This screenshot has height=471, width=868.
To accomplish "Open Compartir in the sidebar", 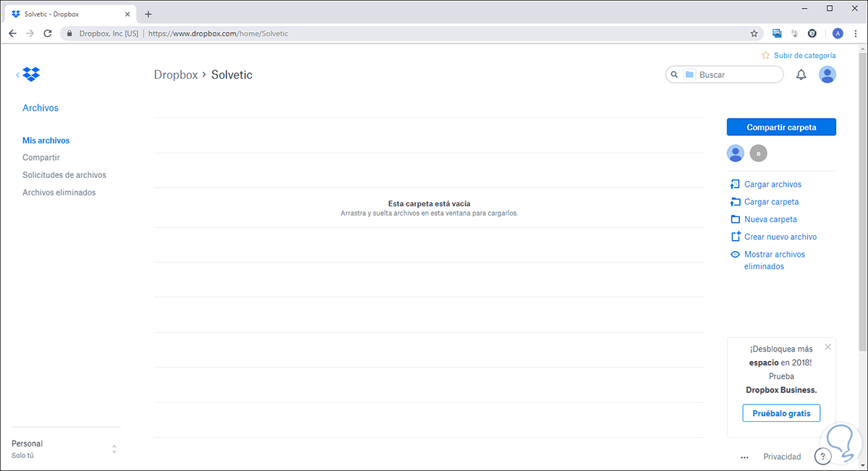I will click(x=41, y=158).
